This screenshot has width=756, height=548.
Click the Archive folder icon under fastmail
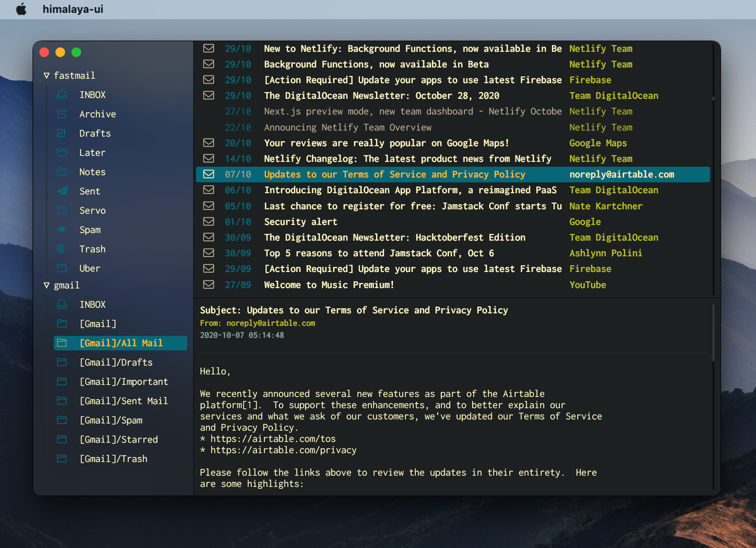tap(61, 114)
